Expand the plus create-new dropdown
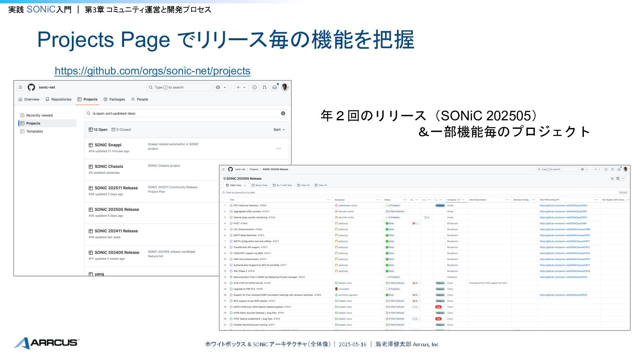The height and width of the screenshot is (362, 644). coord(241,87)
